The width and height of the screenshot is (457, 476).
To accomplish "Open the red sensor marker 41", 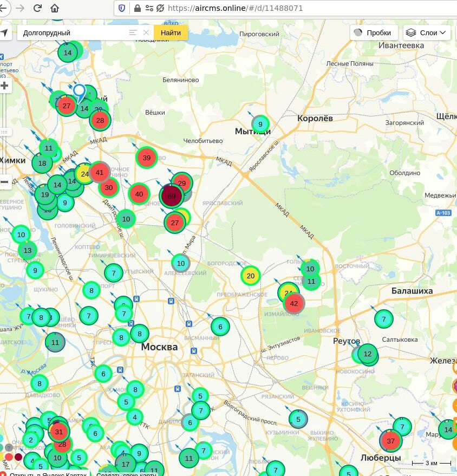I will (100, 172).
